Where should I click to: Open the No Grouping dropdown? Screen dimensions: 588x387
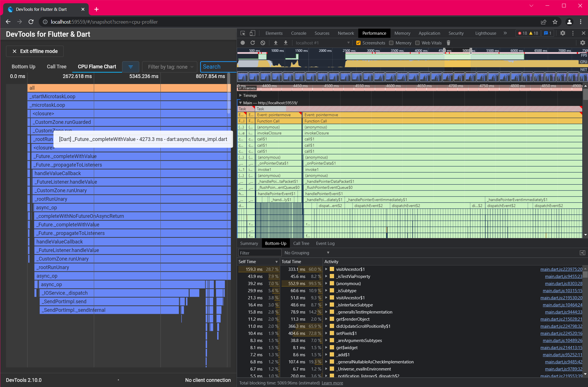[x=307, y=253]
